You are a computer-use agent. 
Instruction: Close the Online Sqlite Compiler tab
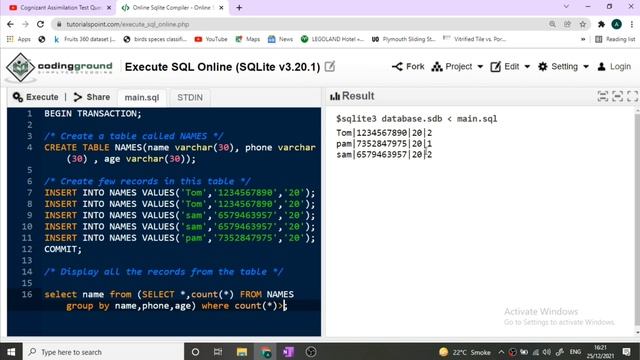click(221, 7)
